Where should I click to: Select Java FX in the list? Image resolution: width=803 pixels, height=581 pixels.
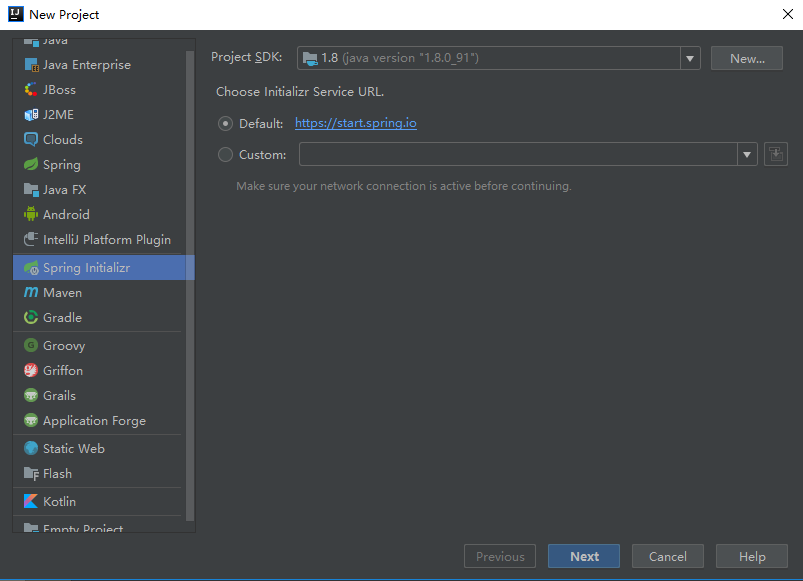click(98, 189)
